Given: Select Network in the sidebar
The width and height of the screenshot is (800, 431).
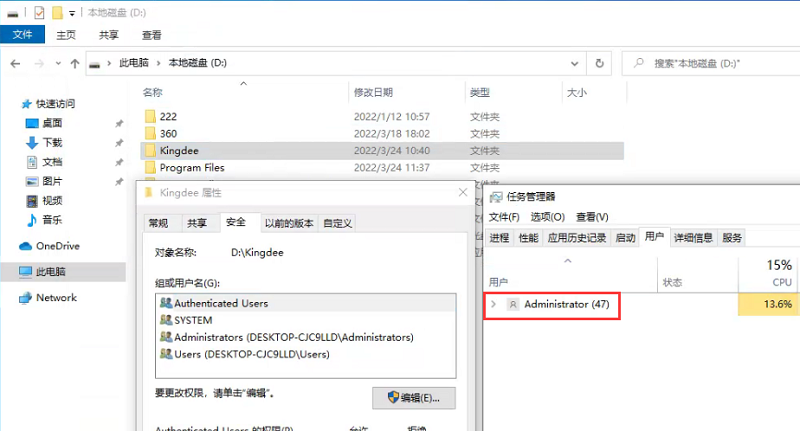Looking at the screenshot, I should 56,298.
